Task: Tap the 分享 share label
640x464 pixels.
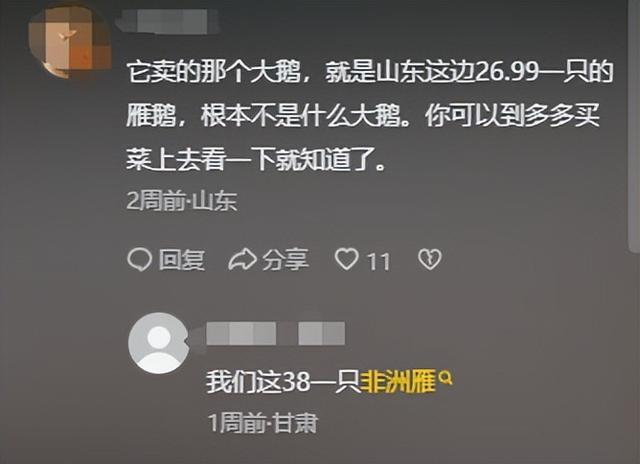Action: tap(285, 260)
